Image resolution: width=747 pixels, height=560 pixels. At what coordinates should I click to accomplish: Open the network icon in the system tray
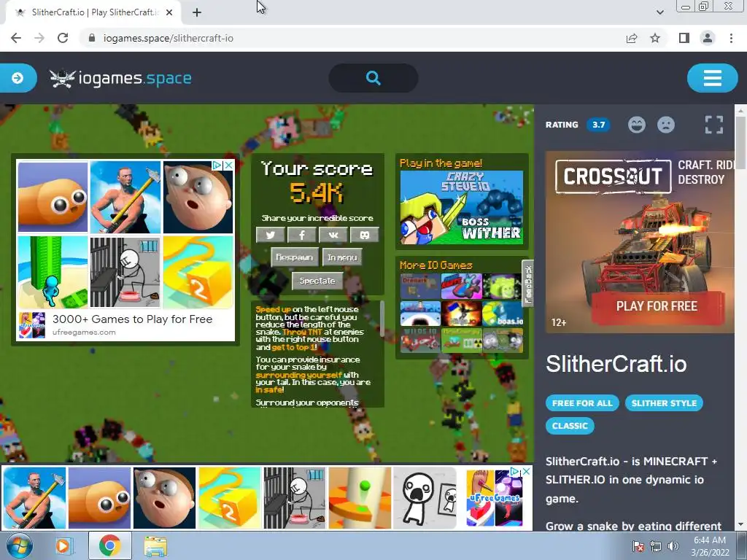pos(656,546)
